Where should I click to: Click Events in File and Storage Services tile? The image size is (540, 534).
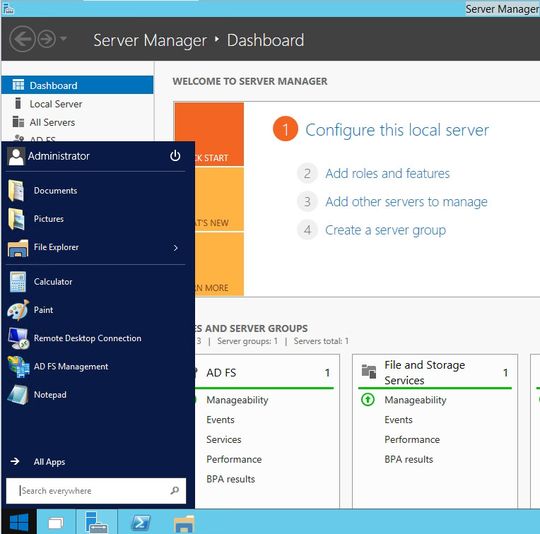point(398,420)
